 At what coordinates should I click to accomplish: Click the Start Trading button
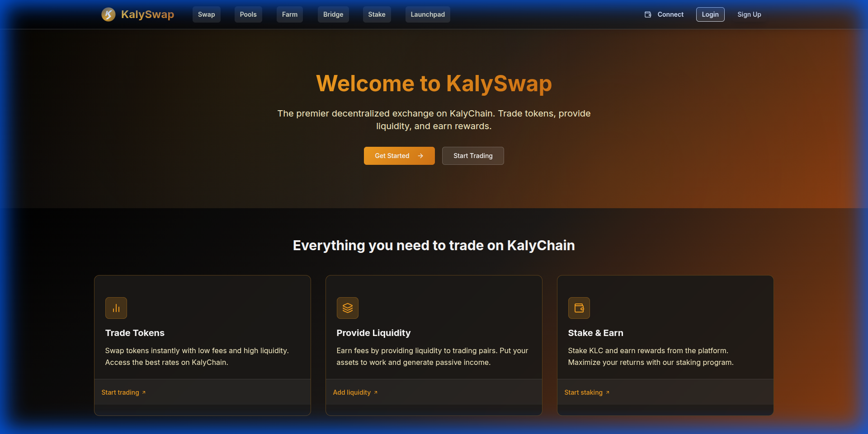[472, 155]
